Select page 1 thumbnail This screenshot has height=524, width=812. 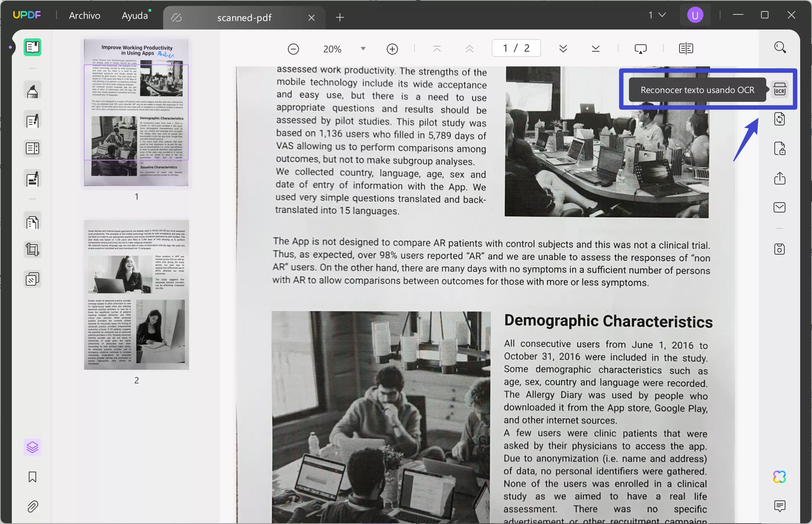[x=136, y=113]
